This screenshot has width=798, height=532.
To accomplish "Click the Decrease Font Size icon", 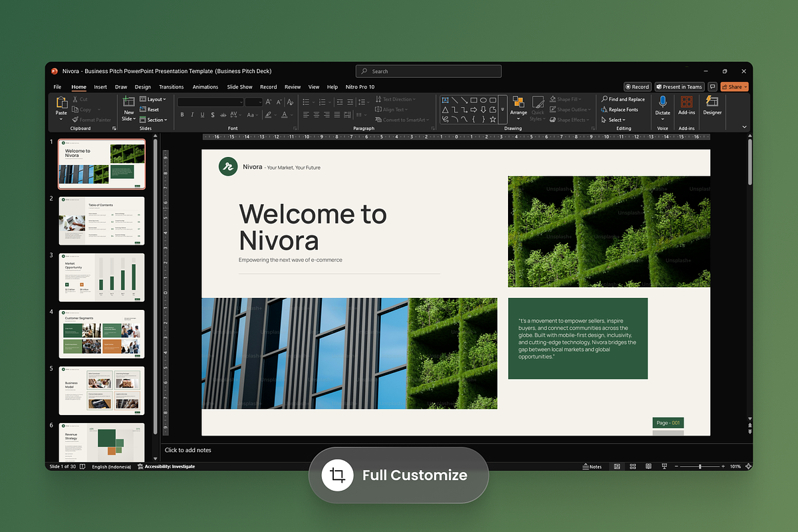I will (278, 102).
